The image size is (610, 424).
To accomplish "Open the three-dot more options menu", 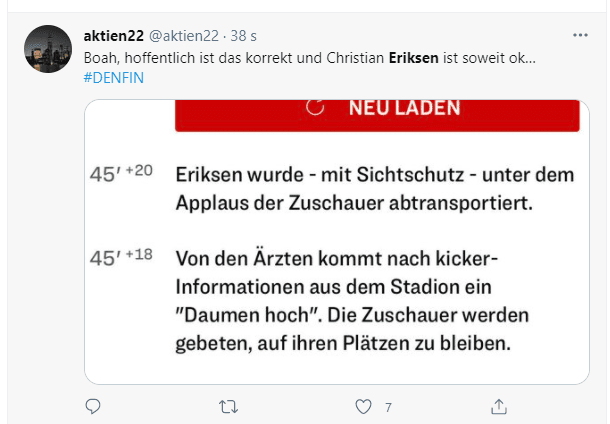I will [x=580, y=36].
